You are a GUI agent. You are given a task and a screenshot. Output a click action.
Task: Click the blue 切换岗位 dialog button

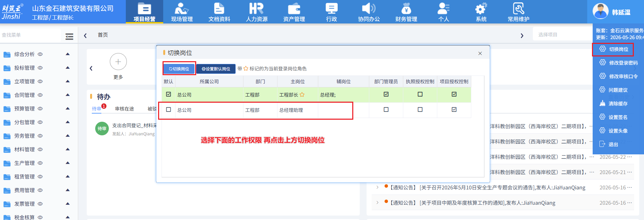click(179, 69)
